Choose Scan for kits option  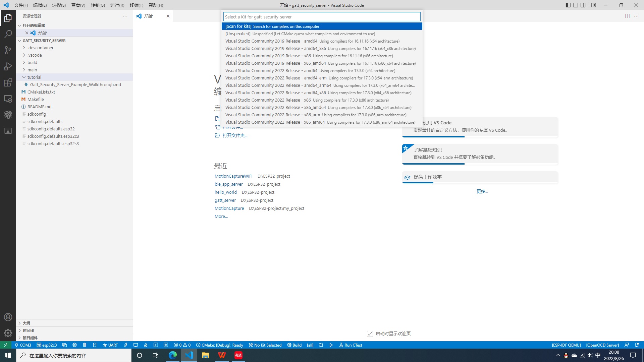point(322,26)
